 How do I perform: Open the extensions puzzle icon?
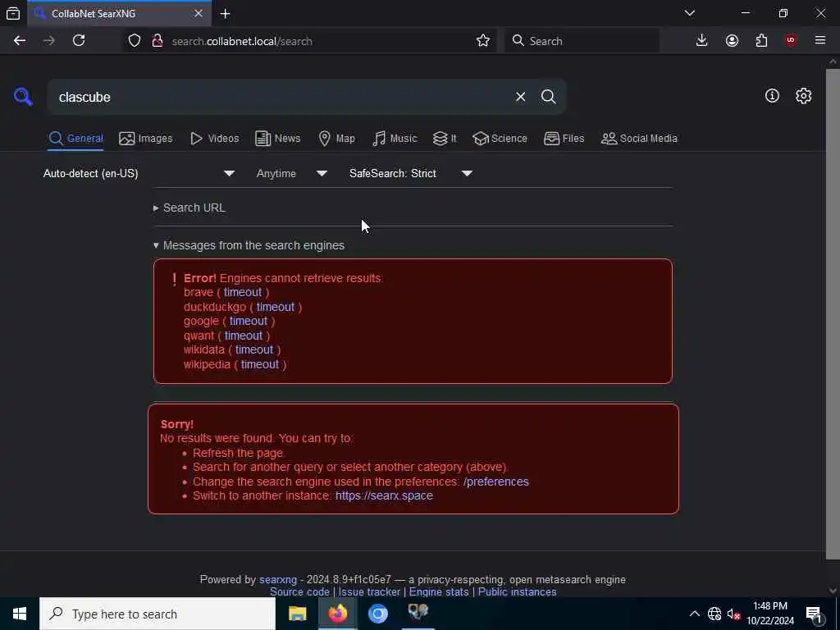[761, 41]
